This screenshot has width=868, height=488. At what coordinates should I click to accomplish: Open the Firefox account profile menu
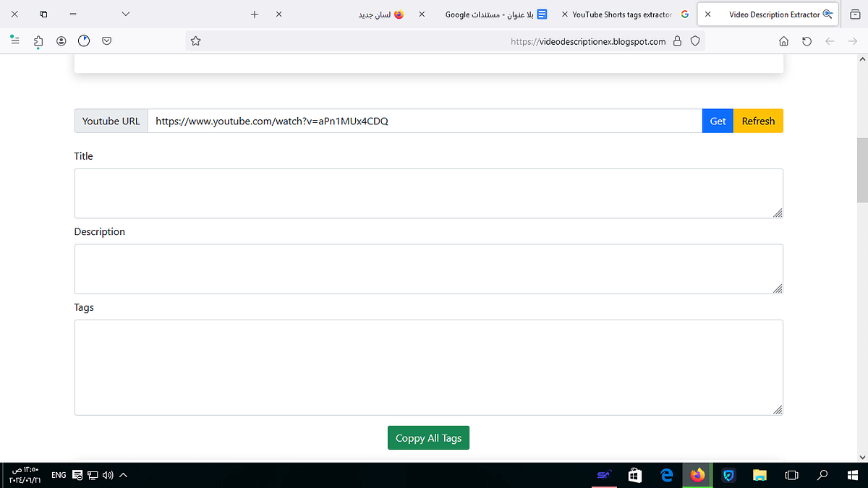[61, 40]
